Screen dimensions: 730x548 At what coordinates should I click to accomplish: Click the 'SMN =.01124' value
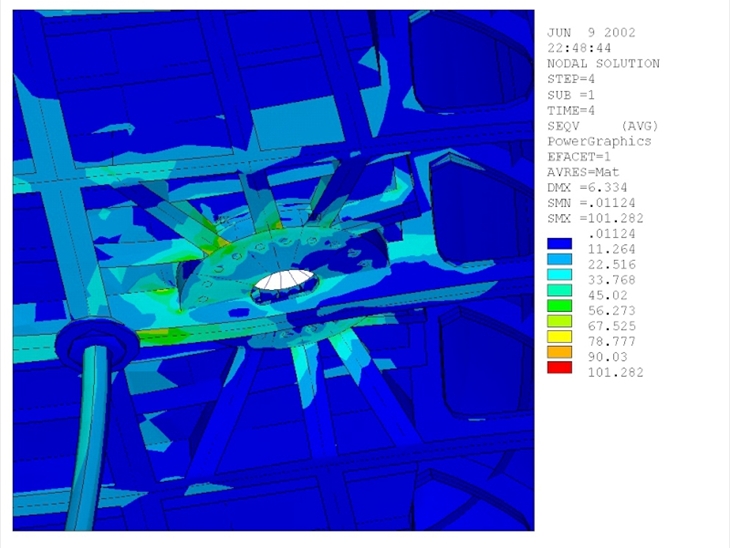(591, 203)
